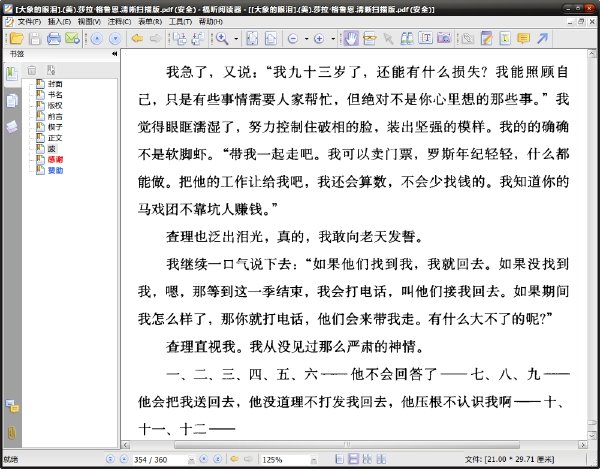The width and height of the screenshot is (600, 469).
Task: Select the Hand tool
Action: click(351, 39)
